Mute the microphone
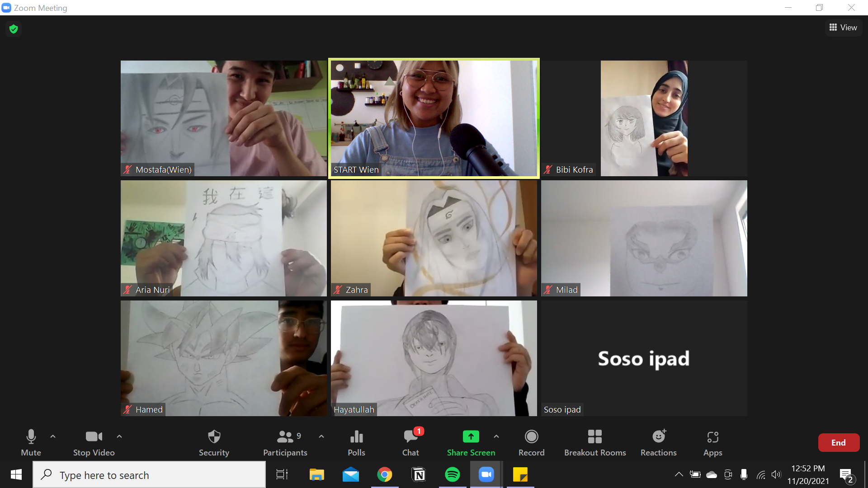868x488 pixels. [x=31, y=443]
